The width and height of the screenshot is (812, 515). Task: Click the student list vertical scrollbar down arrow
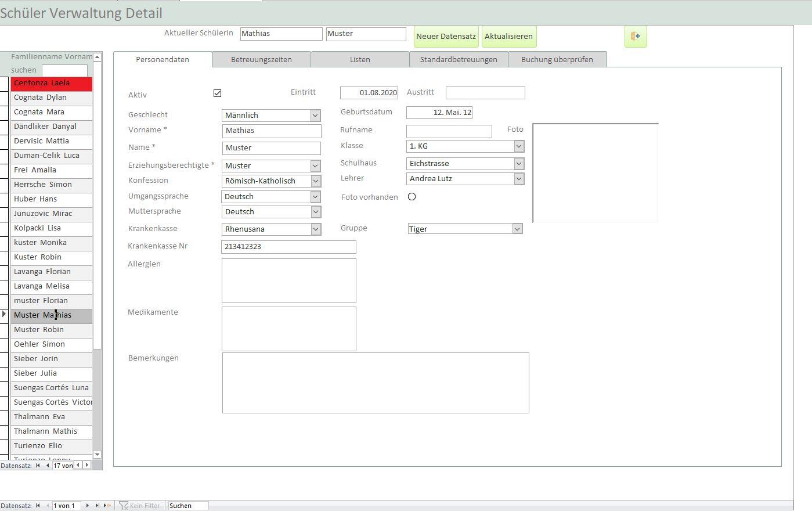pos(97,455)
